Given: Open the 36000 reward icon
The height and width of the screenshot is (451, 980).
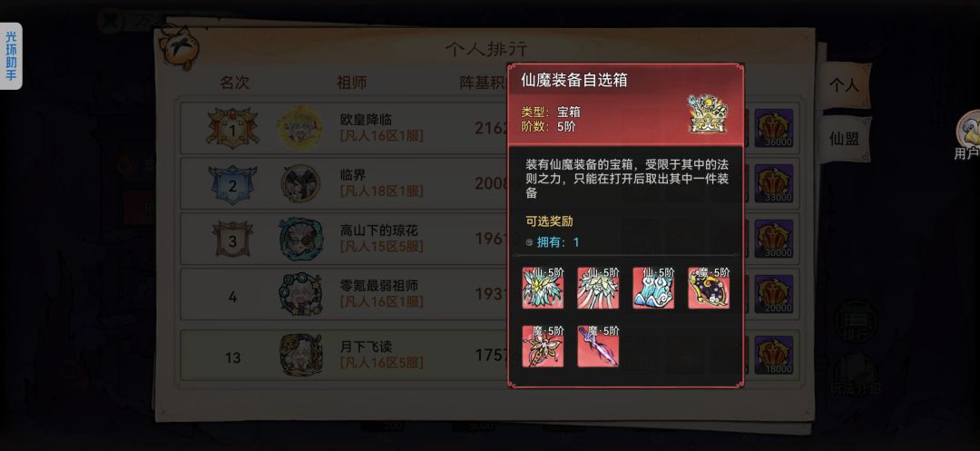Looking at the screenshot, I should tap(774, 128).
